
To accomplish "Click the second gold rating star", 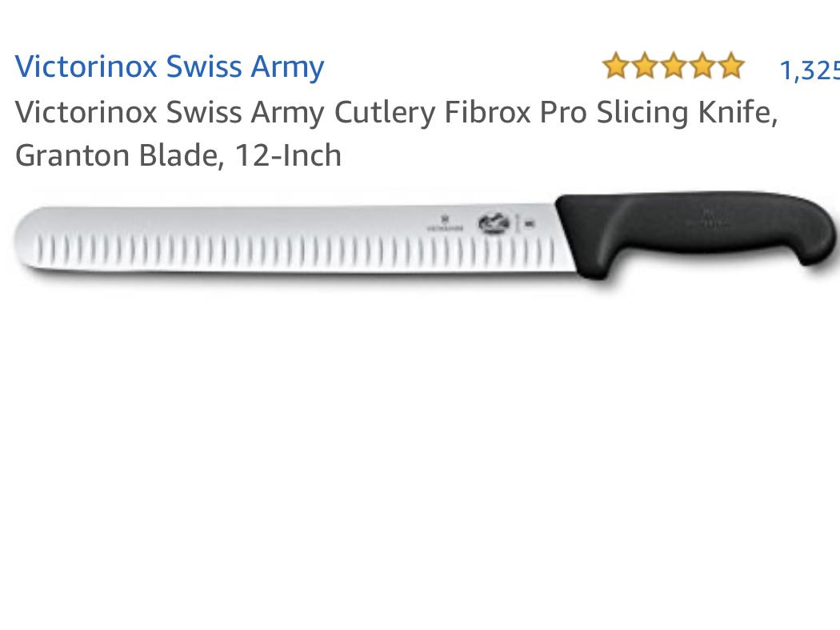I will (645, 66).
